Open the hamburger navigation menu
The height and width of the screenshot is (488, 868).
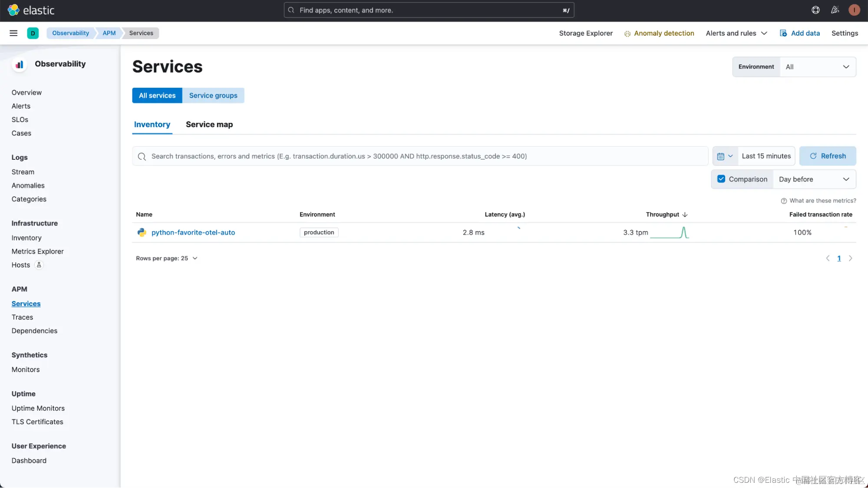(13, 33)
